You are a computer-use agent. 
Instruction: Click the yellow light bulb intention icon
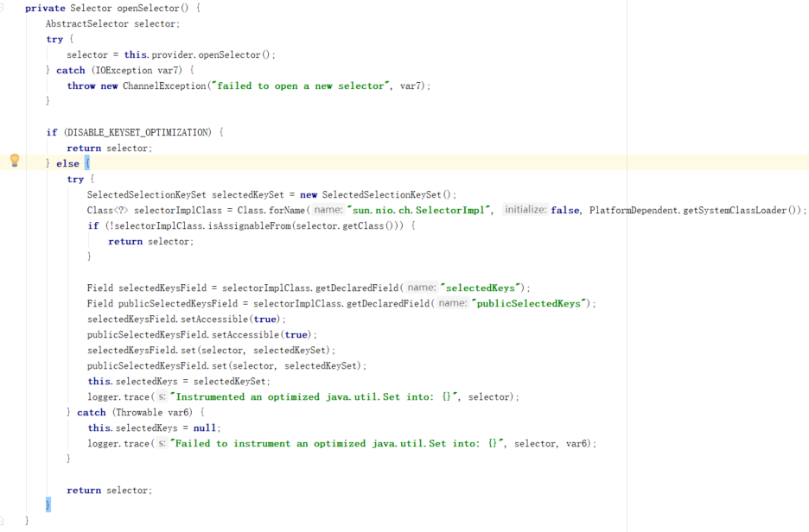15,161
